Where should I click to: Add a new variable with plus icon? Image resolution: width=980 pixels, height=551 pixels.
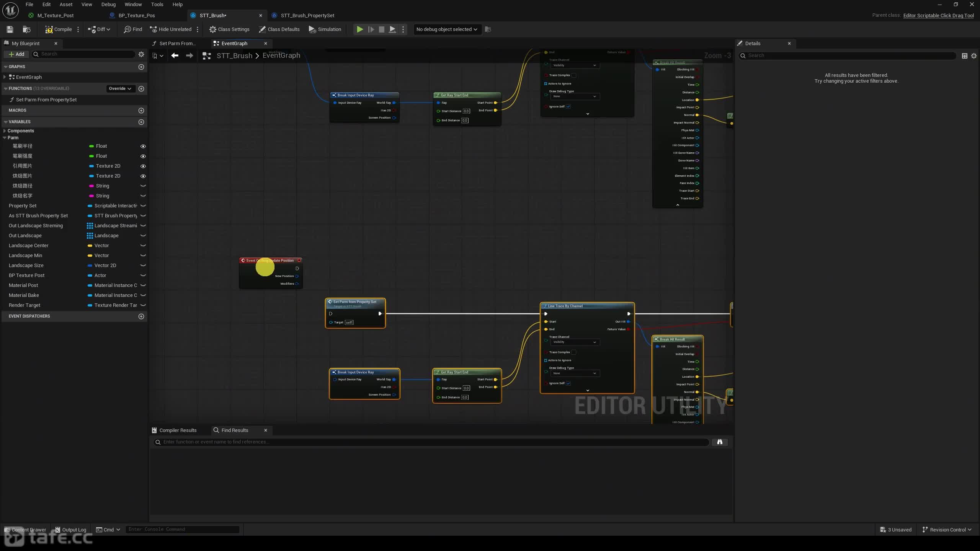(141, 122)
